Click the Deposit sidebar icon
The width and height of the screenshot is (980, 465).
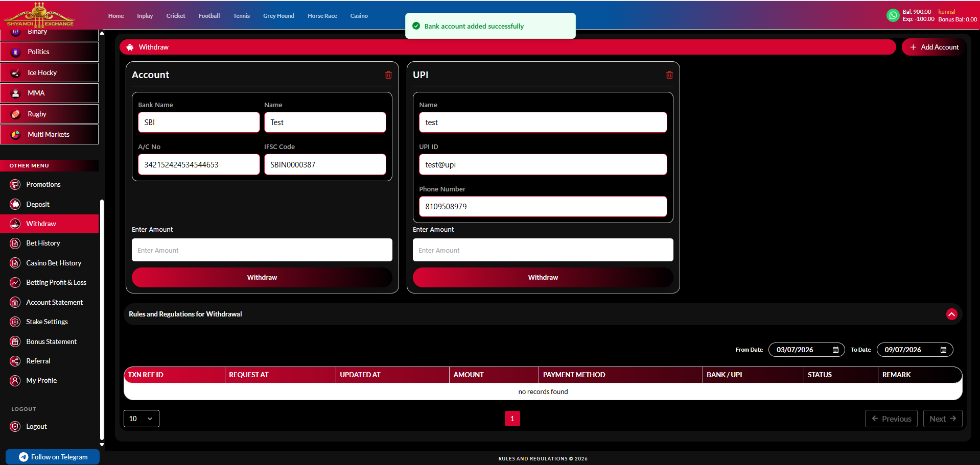15,204
